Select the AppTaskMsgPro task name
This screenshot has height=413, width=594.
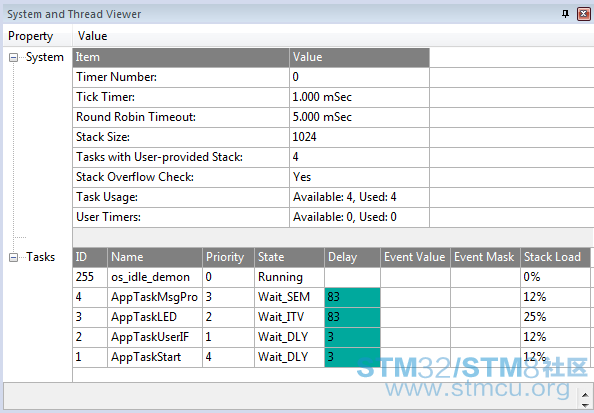tap(155, 297)
